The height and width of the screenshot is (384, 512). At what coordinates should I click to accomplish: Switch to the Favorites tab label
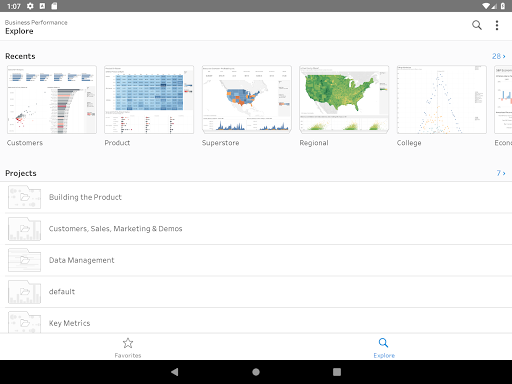(x=128, y=356)
